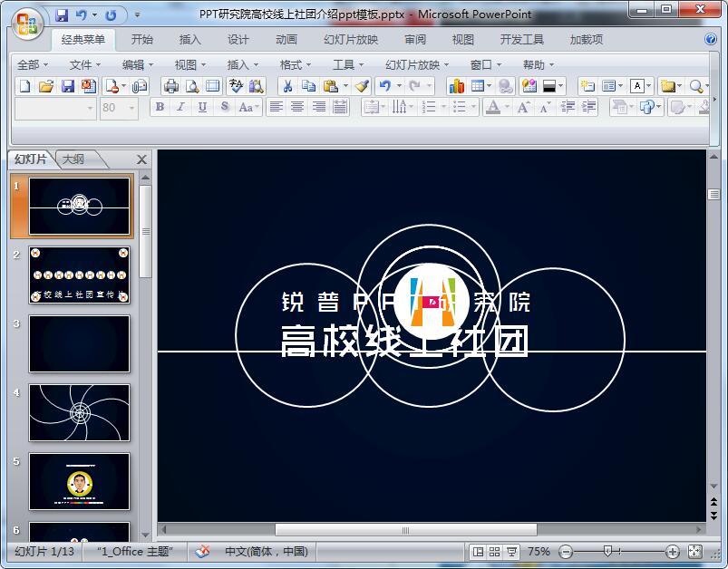Select slide 2 thumbnail
Screen dimensions: 728x569
click(x=80, y=275)
